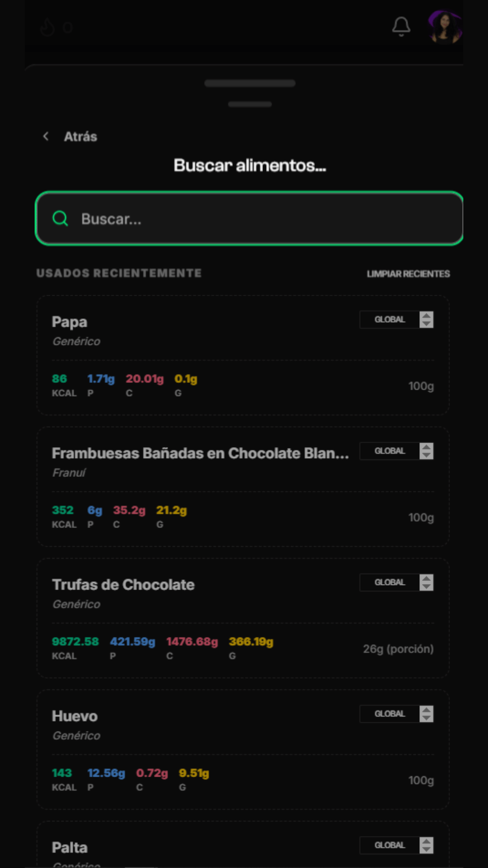Click stepper arrows on Trufas card

pos(426,583)
